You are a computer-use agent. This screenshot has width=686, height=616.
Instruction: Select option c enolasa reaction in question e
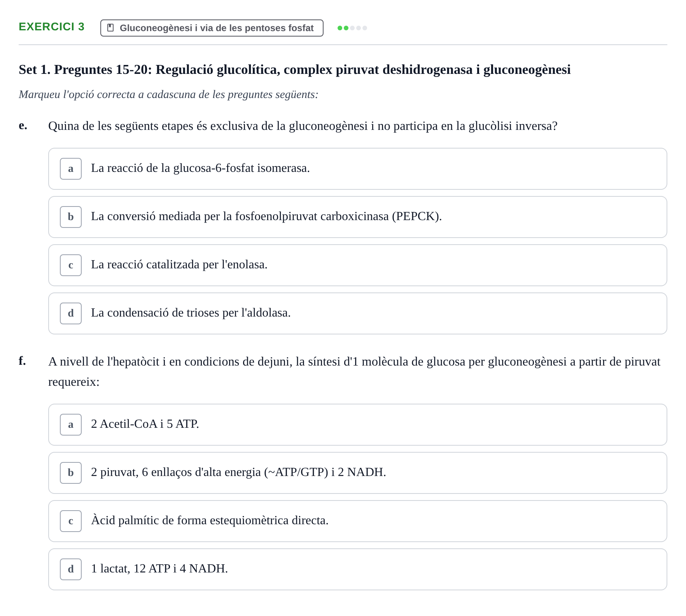[357, 265]
